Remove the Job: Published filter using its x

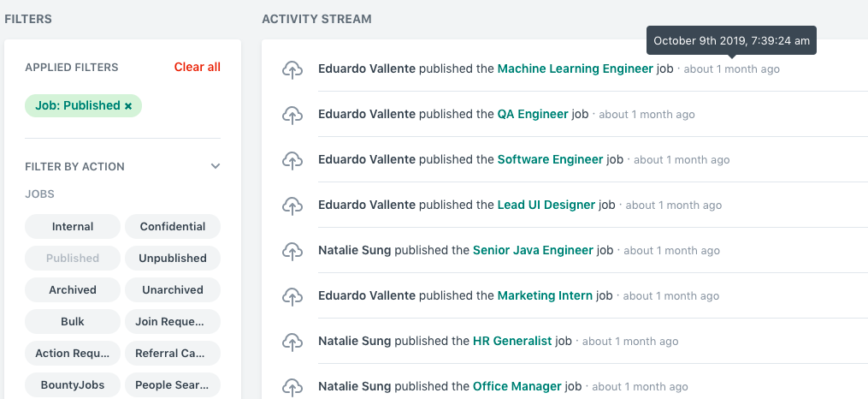point(128,106)
